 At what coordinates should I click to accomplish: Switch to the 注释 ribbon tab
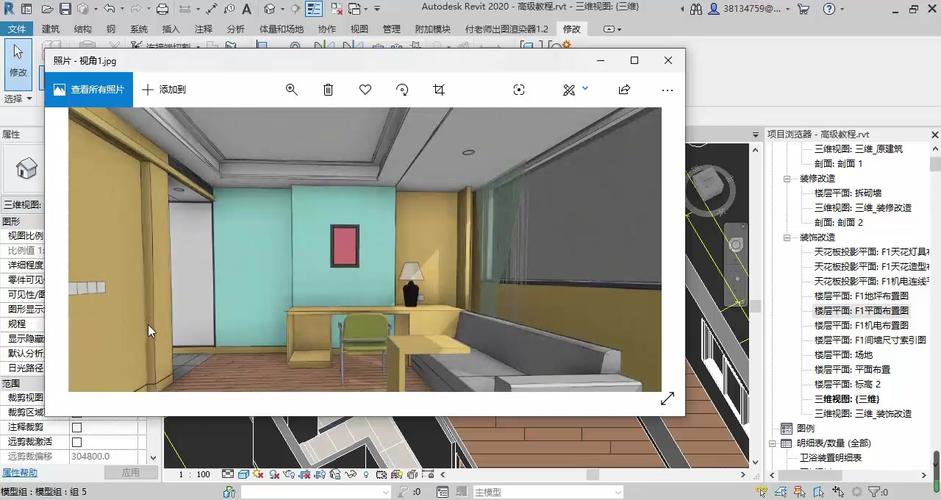point(203,30)
